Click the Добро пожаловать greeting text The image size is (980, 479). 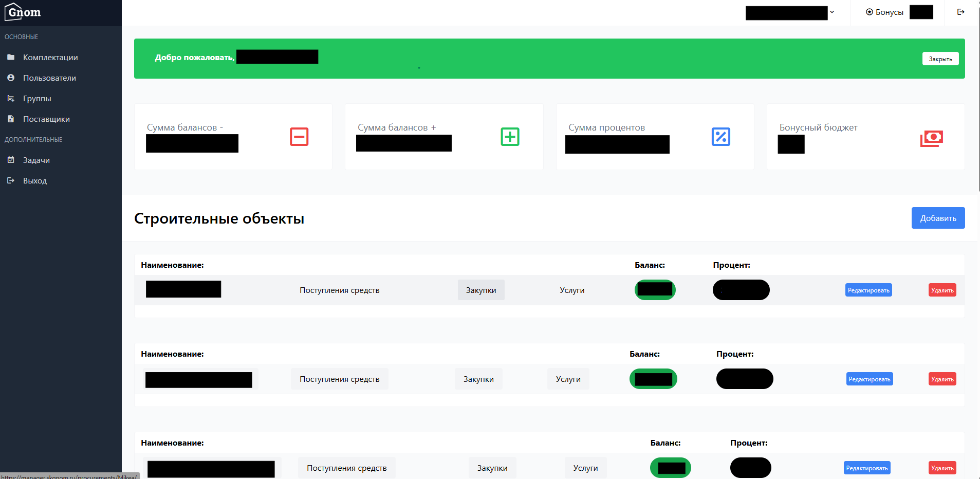pyautogui.click(x=195, y=58)
